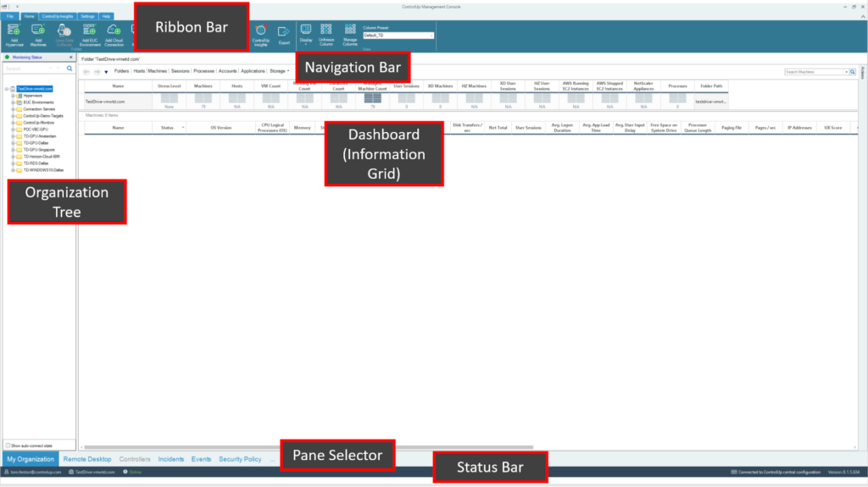This screenshot has width=868, height=487.
Task: Expand the Connection Servers tree node
Action: (x=13, y=109)
